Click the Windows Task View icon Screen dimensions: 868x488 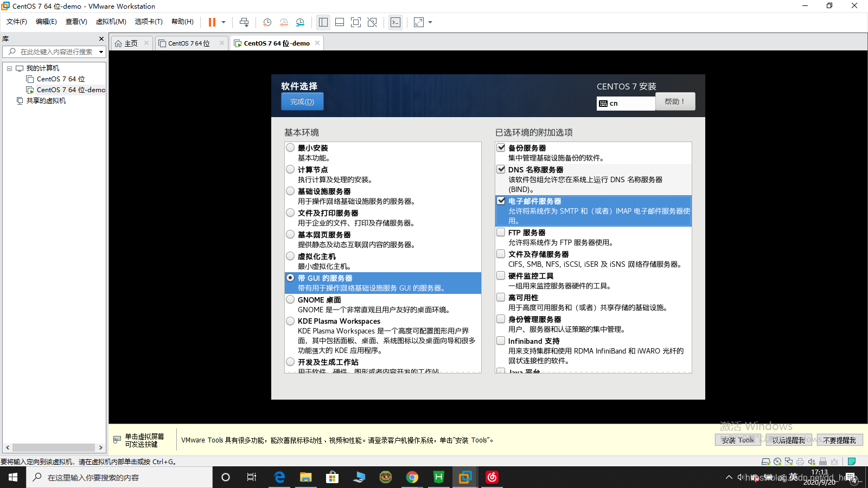pyautogui.click(x=252, y=477)
